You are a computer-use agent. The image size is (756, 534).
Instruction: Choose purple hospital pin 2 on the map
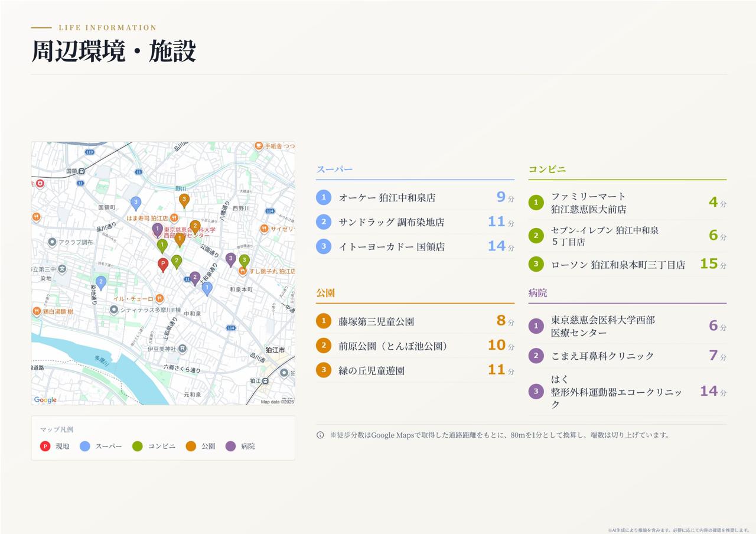195,278
